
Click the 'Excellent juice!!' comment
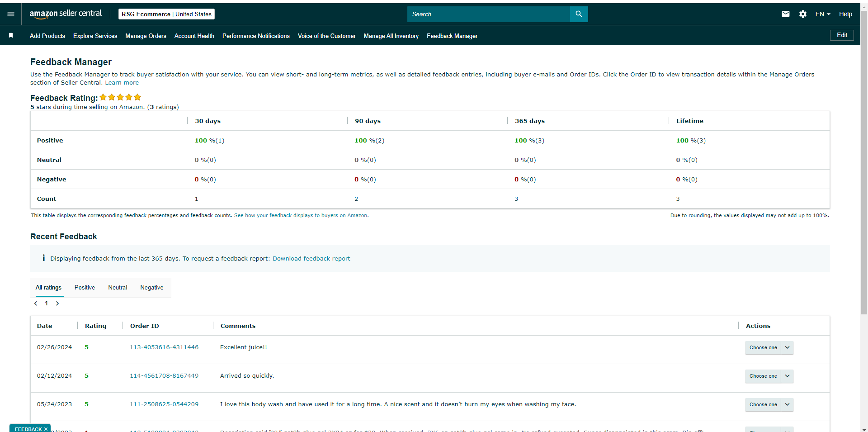click(244, 347)
